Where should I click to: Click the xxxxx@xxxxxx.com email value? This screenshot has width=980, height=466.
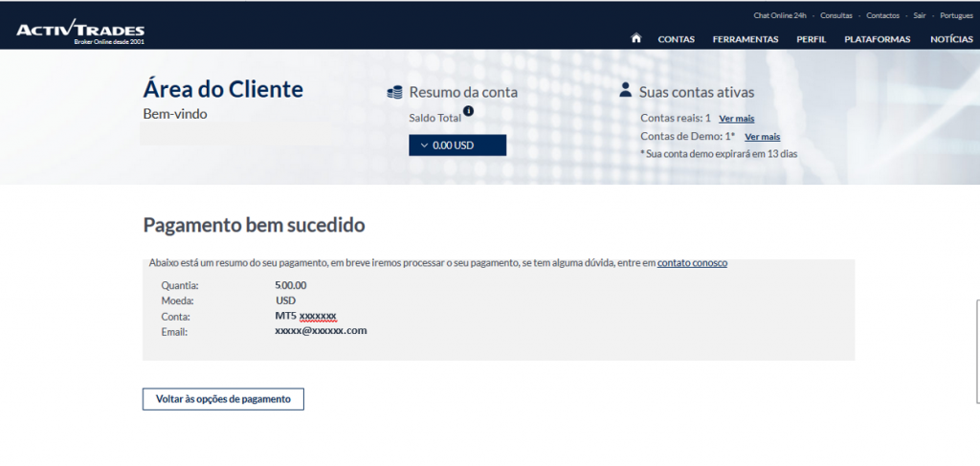click(321, 330)
